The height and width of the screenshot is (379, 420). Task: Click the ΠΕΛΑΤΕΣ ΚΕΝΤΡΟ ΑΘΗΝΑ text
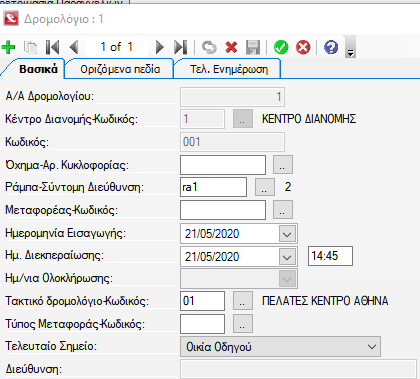pyautogui.click(x=325, y=301)
